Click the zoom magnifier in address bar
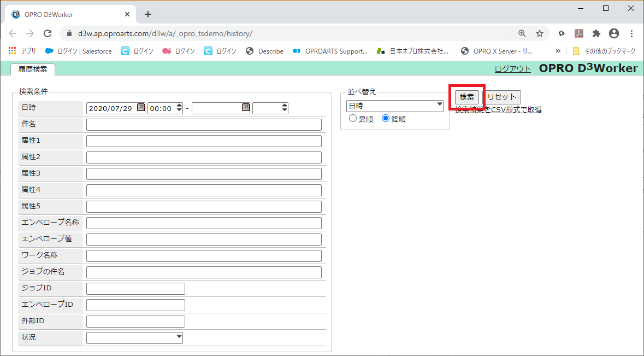 [522, 33]
